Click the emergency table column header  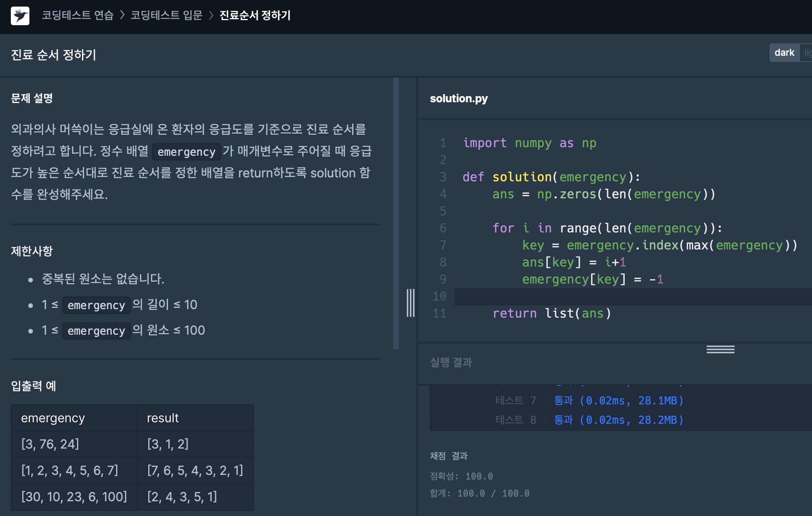(x=74, y=418)
